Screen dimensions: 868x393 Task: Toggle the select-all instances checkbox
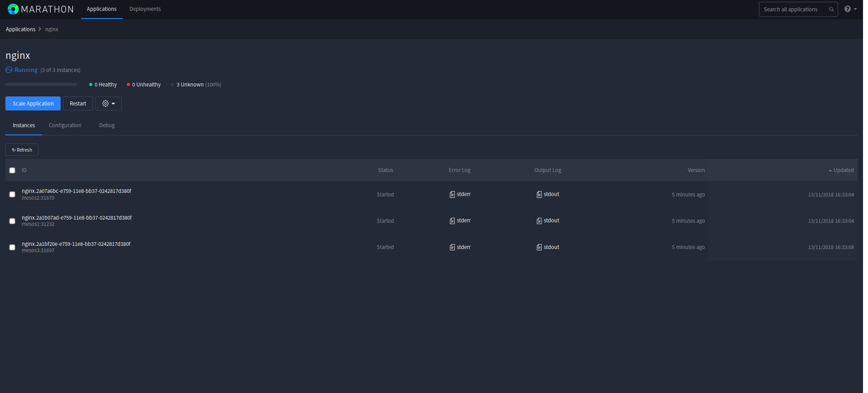coord(12,171)
